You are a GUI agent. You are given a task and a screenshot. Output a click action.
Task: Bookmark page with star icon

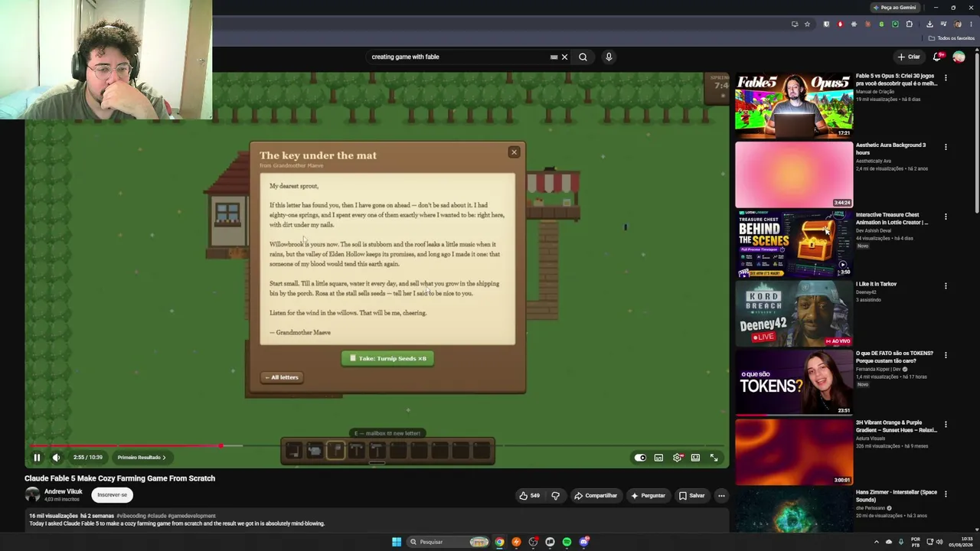(x=807, y=24)
